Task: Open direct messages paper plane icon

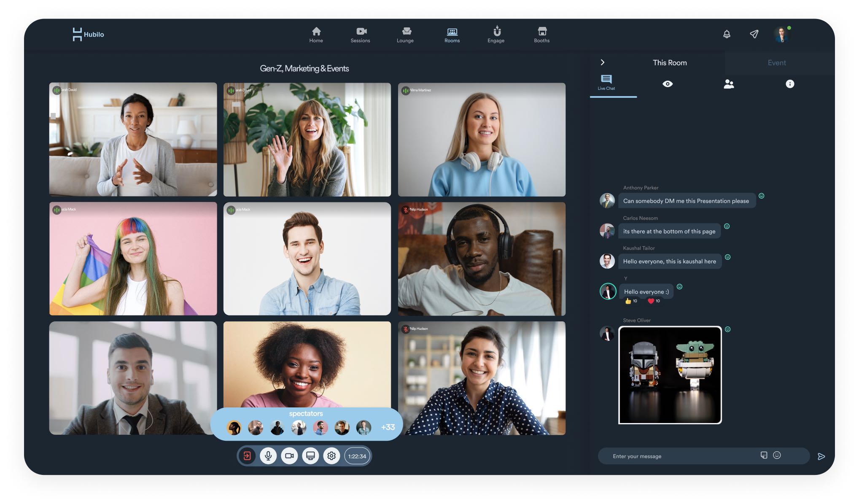Action: tap(754, 34)
